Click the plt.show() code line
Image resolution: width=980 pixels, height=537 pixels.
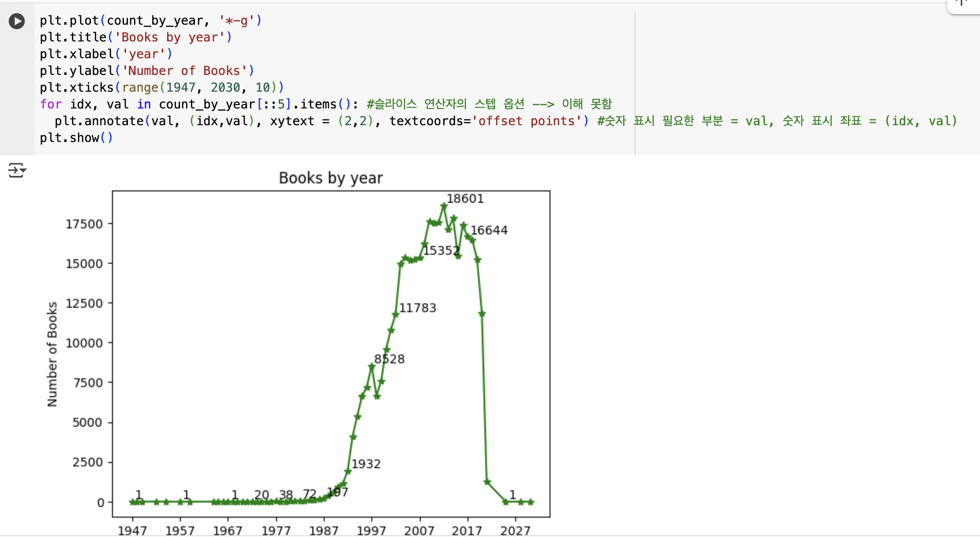point(76,138)
